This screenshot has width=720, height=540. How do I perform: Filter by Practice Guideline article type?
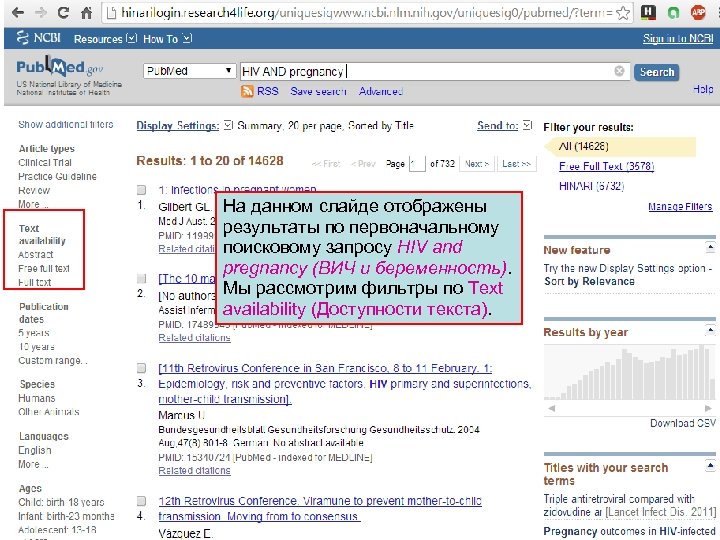57,176
